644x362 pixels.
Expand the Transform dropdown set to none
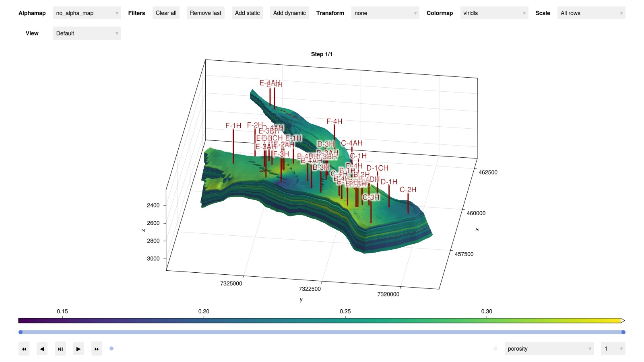pos(385,13)
